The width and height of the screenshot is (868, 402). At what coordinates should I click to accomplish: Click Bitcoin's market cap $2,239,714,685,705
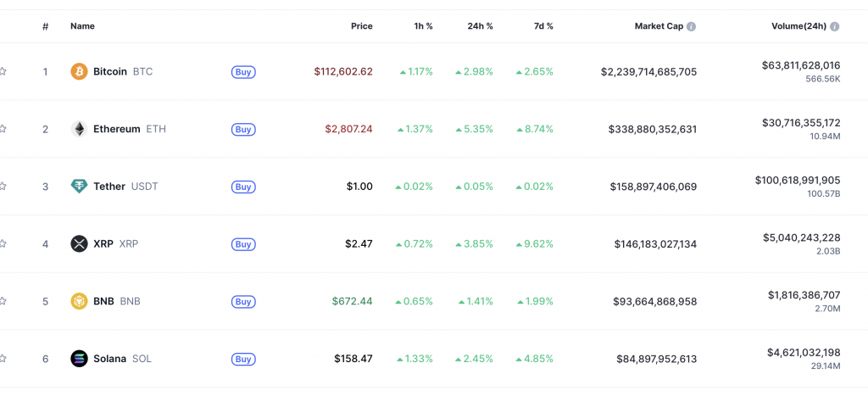(648, 72)
